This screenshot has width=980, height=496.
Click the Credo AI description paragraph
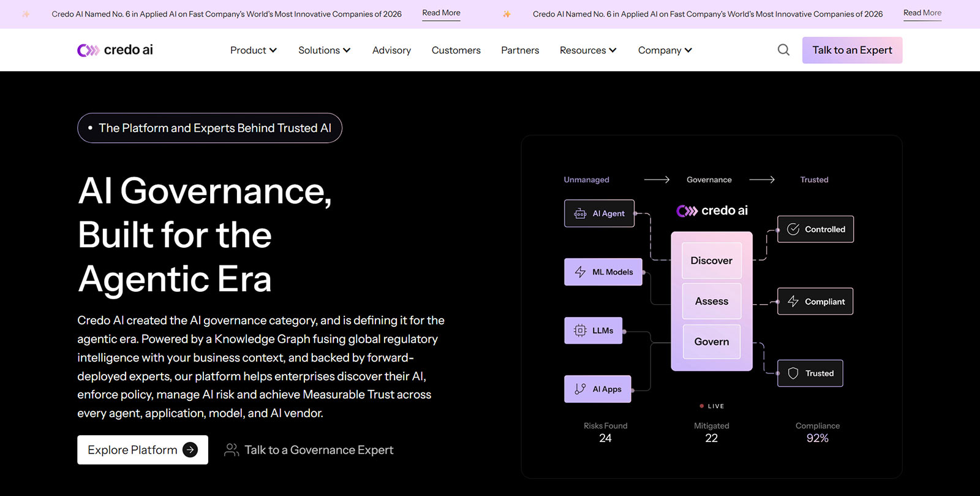(261, 367)
